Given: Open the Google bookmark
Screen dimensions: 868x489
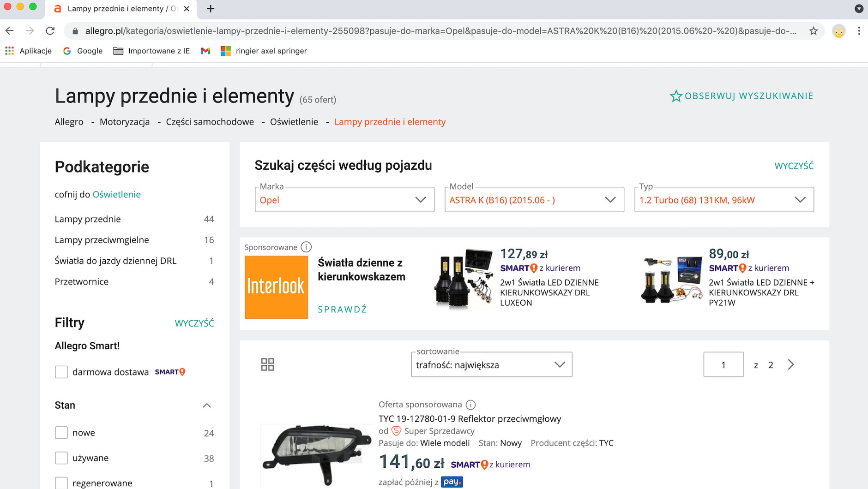Looking at the screenshot, I should (x=83, y=51).
